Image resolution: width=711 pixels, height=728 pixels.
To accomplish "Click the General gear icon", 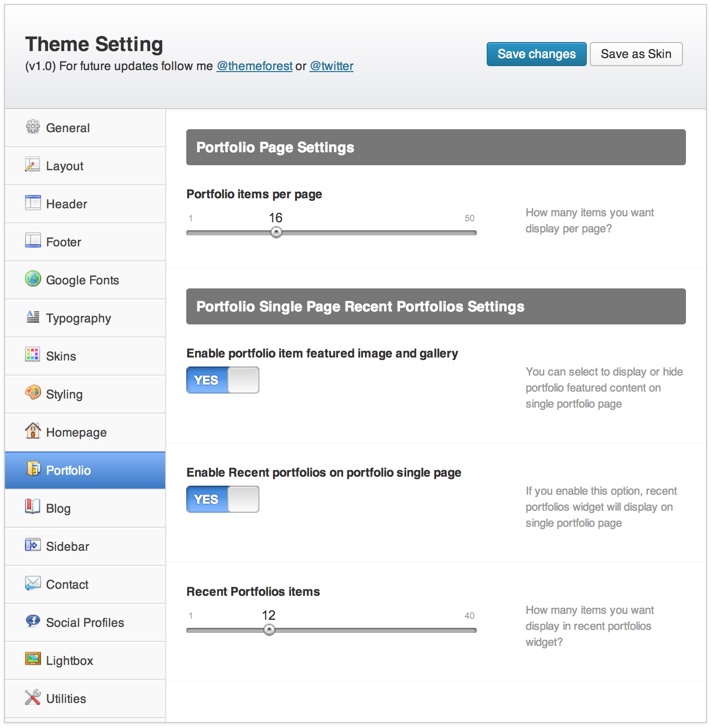I will click(x=33, y=127).
